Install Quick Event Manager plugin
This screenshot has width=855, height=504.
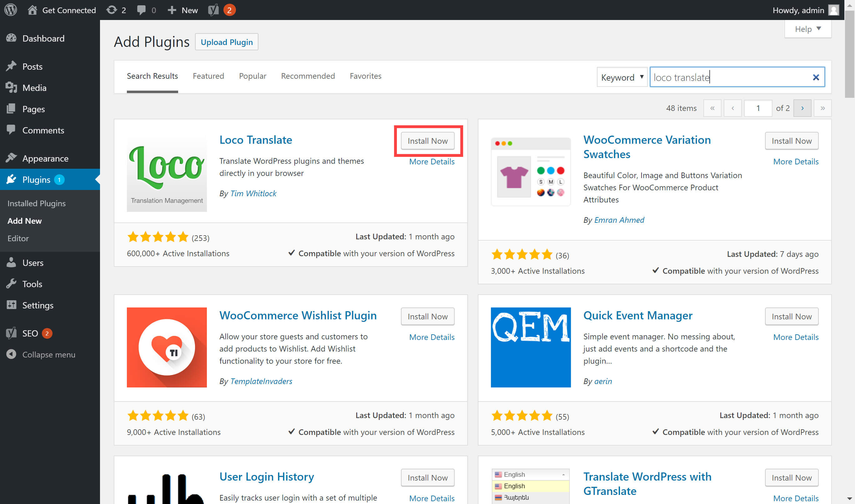point(792,316)
